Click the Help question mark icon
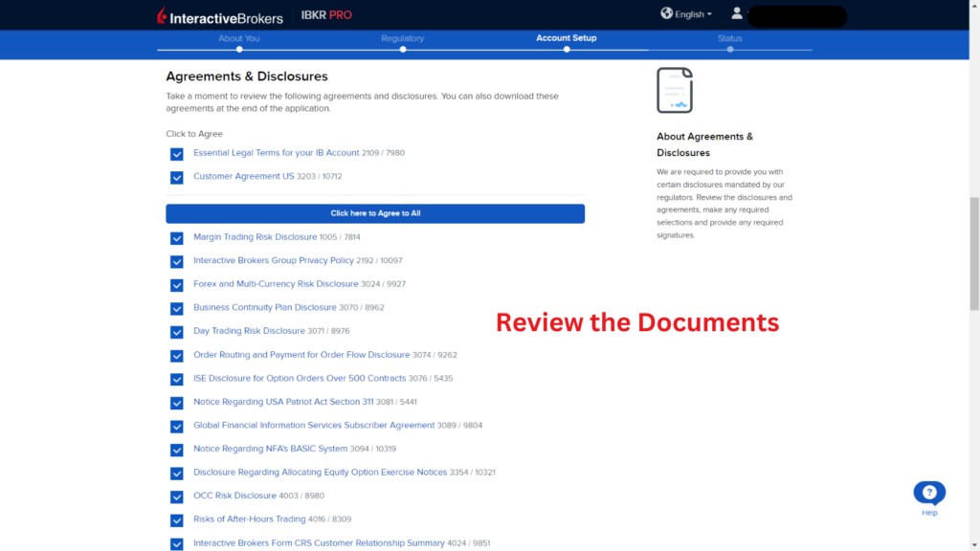 (928, 491)
